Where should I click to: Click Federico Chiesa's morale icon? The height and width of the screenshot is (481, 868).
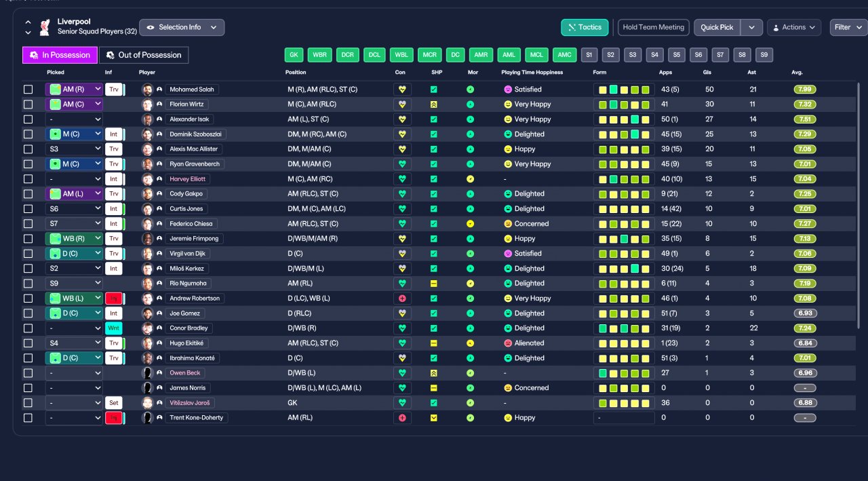tap(471, 224)
